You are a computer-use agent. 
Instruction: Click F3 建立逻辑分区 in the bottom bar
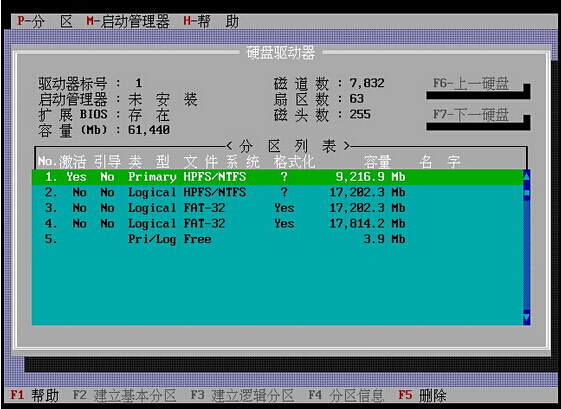pos(242,395)
